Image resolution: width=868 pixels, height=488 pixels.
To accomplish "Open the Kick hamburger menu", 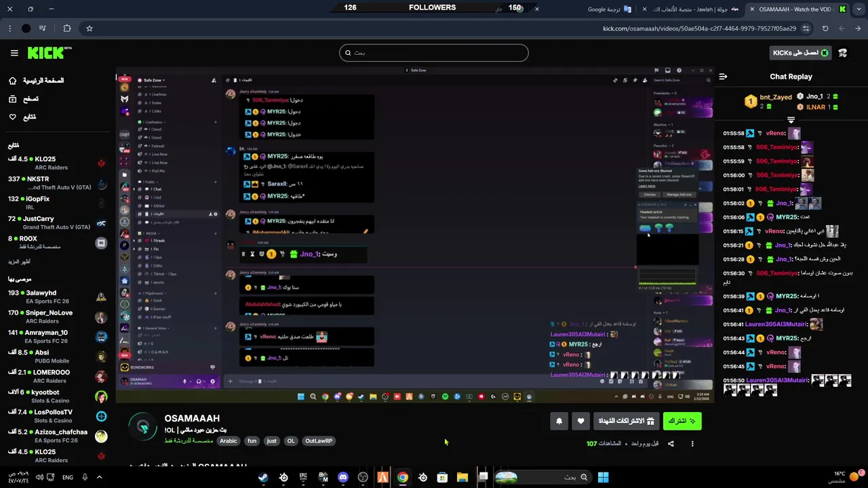I will pos(14,53).
